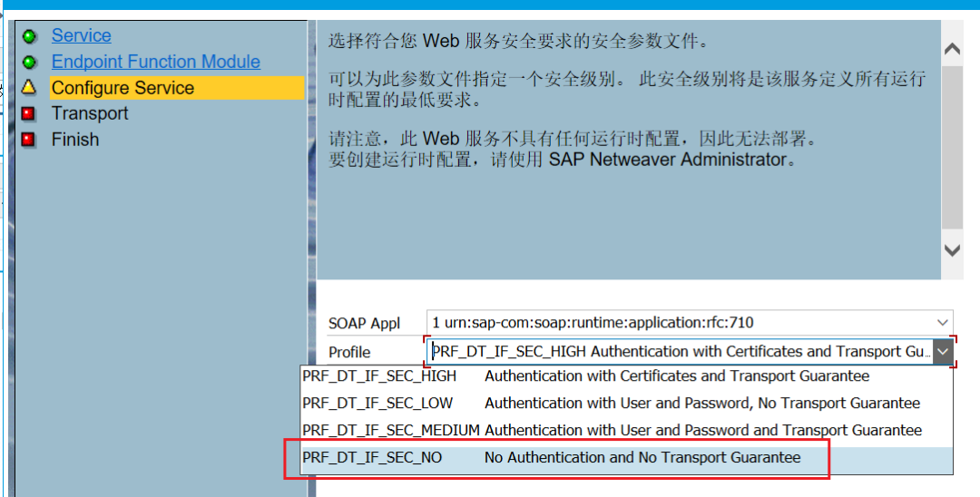Choose PRF_DT_IF_SEC_NO profile option

pyautogui.click(x=627, y=458)
